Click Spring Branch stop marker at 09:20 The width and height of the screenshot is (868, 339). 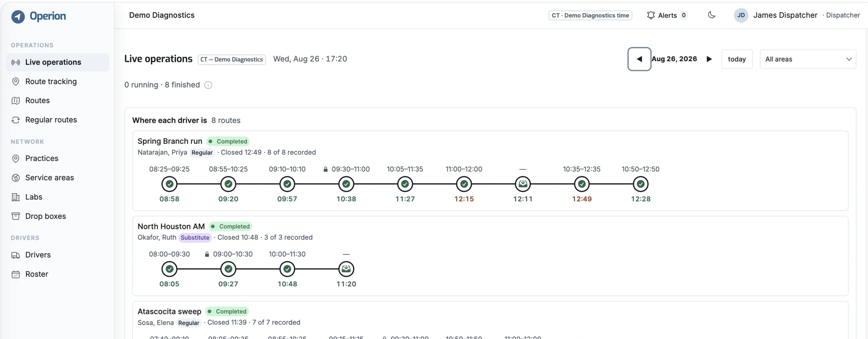228,184
